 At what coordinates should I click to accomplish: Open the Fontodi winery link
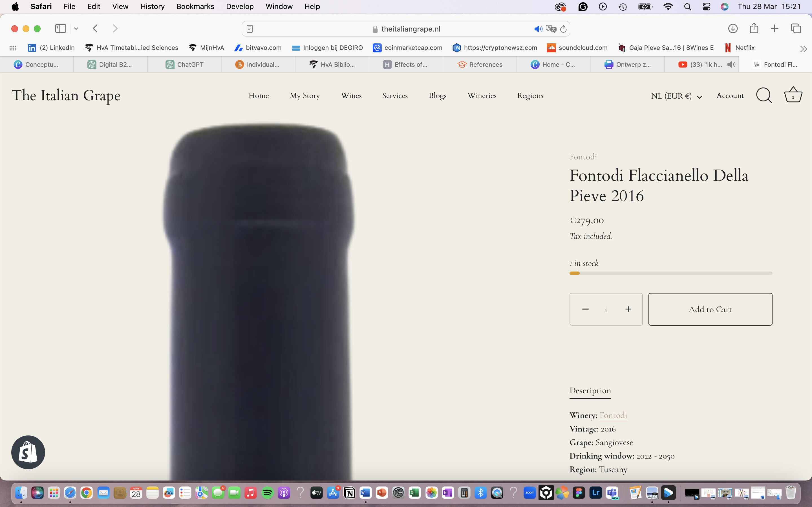[x=613, y=415]
